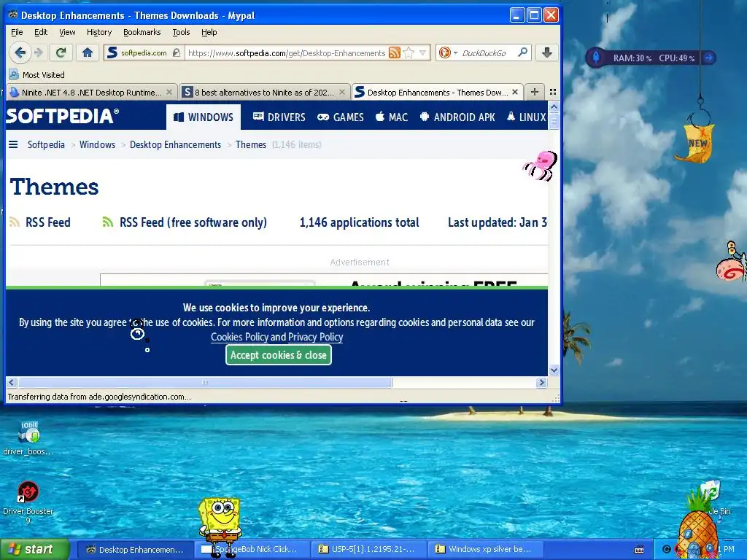Image resolution: width=747 pixels, height=560 pixels.
Task: Reload the current page
Action: 61,52
